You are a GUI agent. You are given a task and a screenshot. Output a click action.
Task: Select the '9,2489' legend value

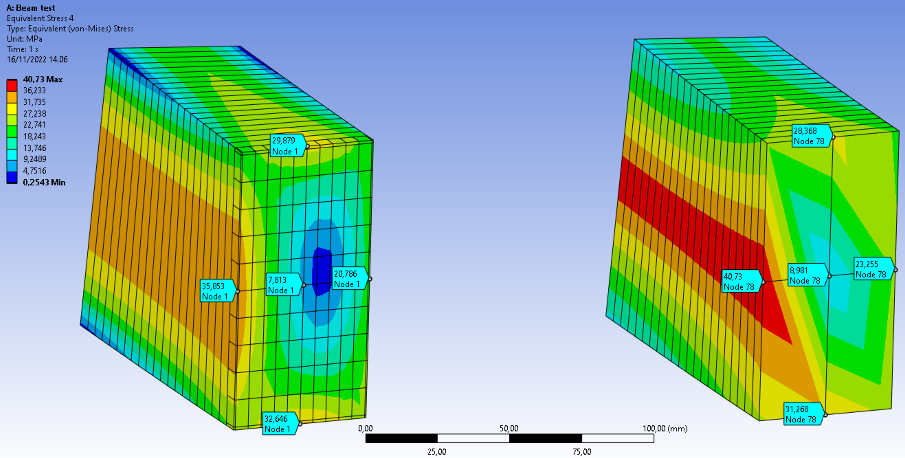pyautogui.click(x=35, y=159)
